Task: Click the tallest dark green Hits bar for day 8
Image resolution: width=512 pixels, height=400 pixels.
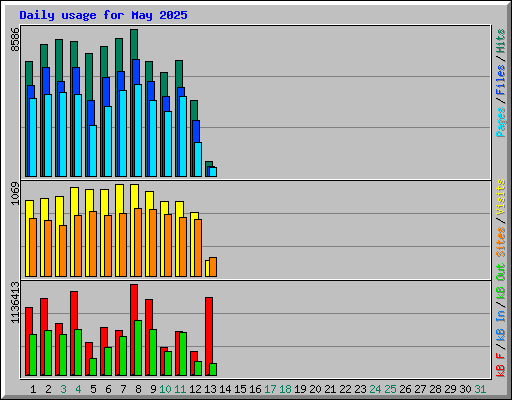Action: pyautogui.click(x=134, y=44)
